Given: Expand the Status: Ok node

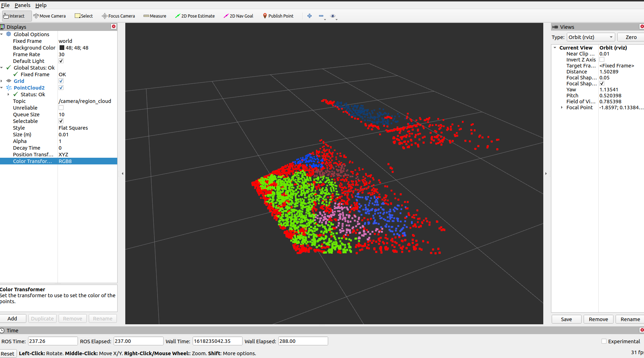Looking at the screenshot, I should pos(8,94).
